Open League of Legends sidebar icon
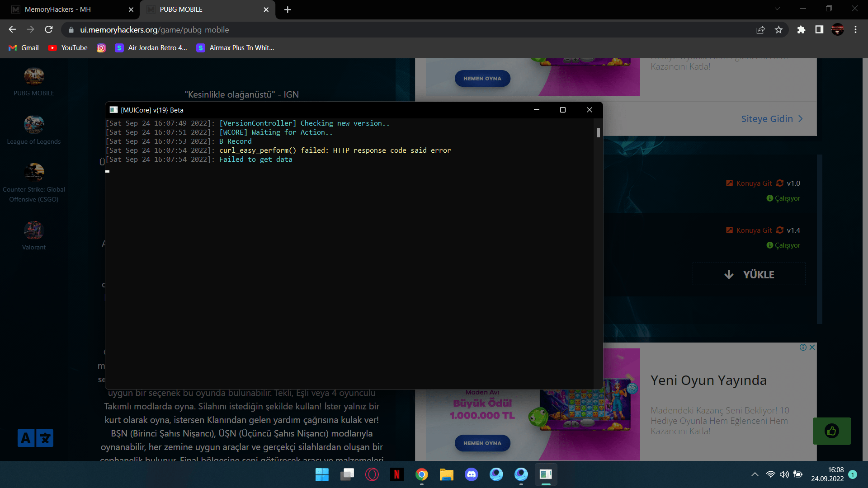Viewport: 868px width, 488px height. 34,124
